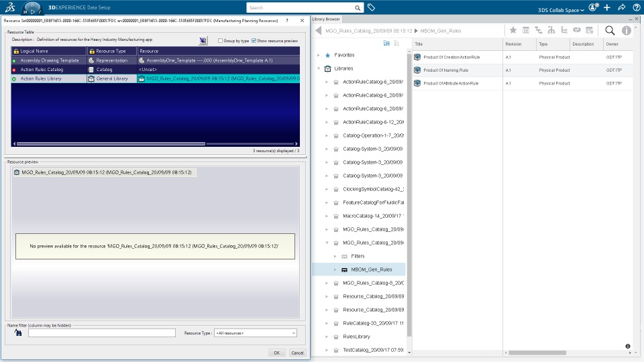Open the information icon in Library Browser

[x=627, y=30]
